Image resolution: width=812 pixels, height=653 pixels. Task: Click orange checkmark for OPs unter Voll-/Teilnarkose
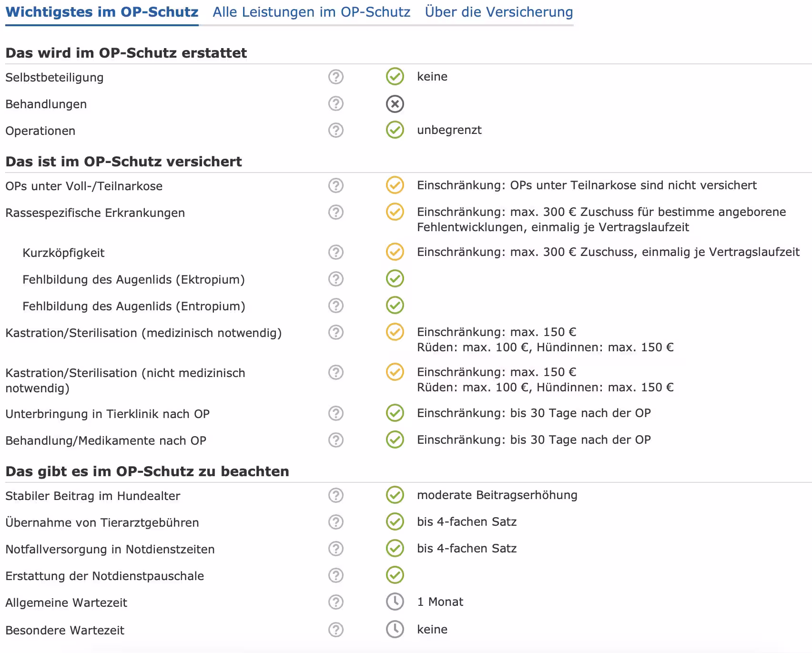[x=395, y=185]
